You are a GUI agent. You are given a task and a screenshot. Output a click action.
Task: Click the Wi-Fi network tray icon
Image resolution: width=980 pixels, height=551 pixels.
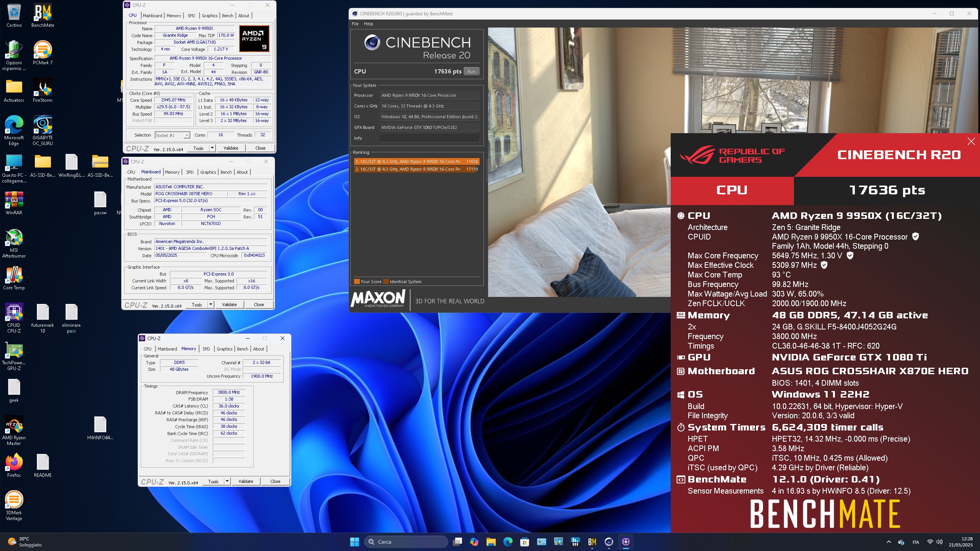pos(930,542)
